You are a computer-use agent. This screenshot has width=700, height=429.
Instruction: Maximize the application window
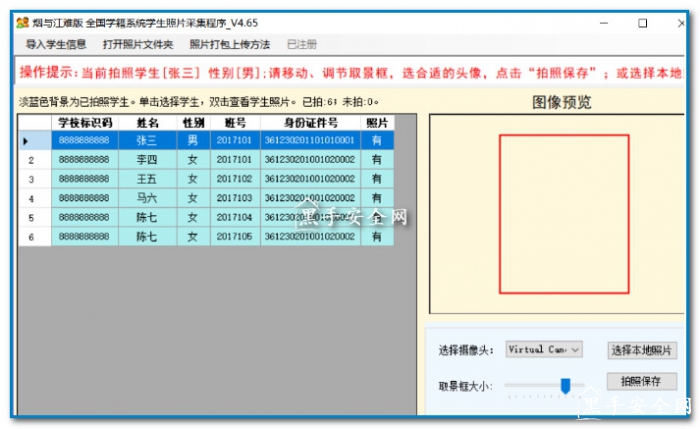pyautogui.click(x=641, y=22)
